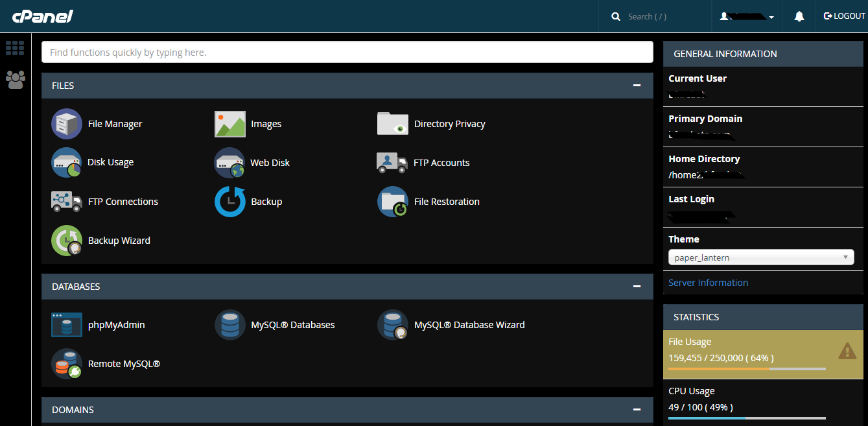Click the notifications bell icon
The width and height of the screenshot is (868, 426).
tap(799, 16)
